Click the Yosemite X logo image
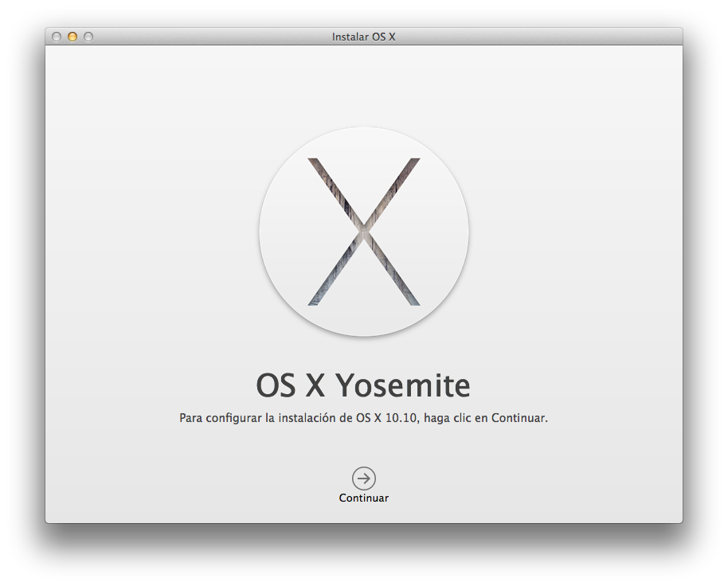 [364, 232]
